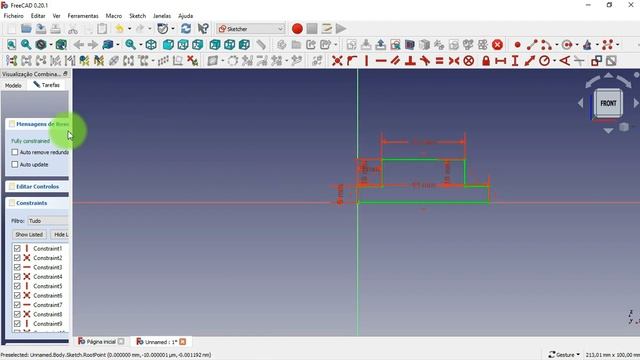Select the create circle tool
Image resolution: width=640 pixels, height=360 pixels.
567,45
